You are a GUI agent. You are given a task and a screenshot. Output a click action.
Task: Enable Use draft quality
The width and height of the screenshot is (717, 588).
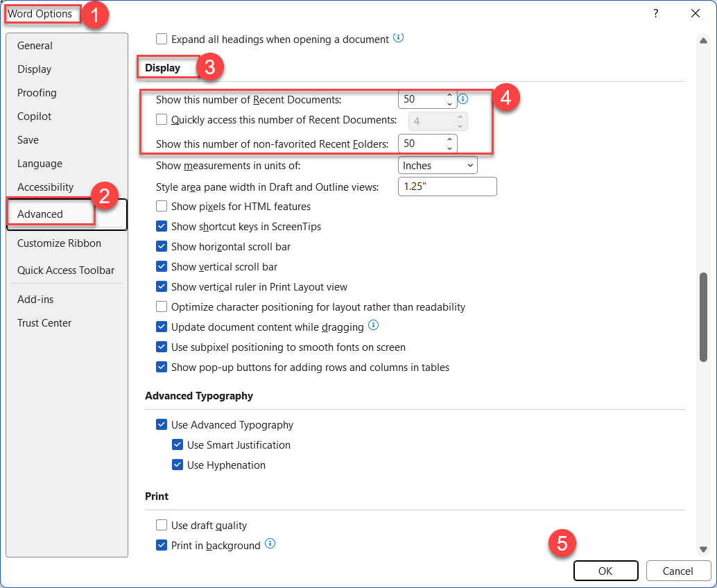162,526
